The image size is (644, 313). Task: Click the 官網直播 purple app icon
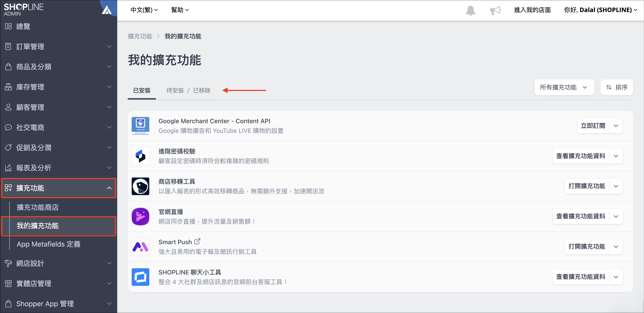[x=140, y=216]
